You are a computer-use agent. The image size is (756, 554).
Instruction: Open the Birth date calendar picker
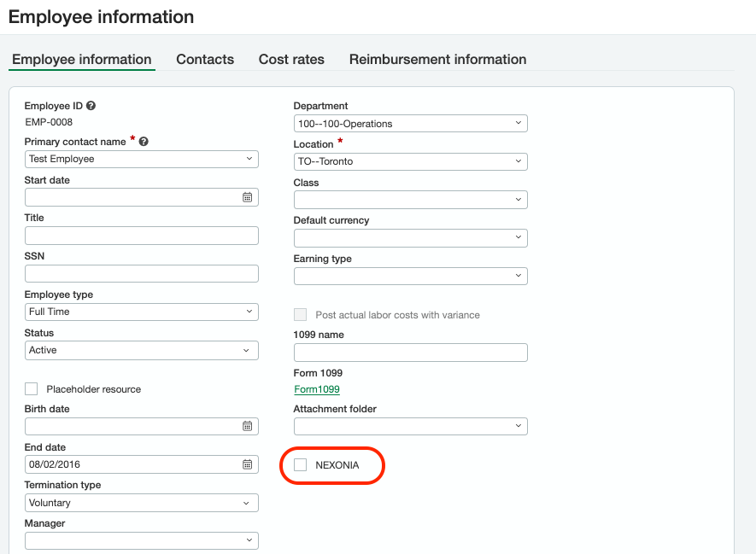pos(247,426)
